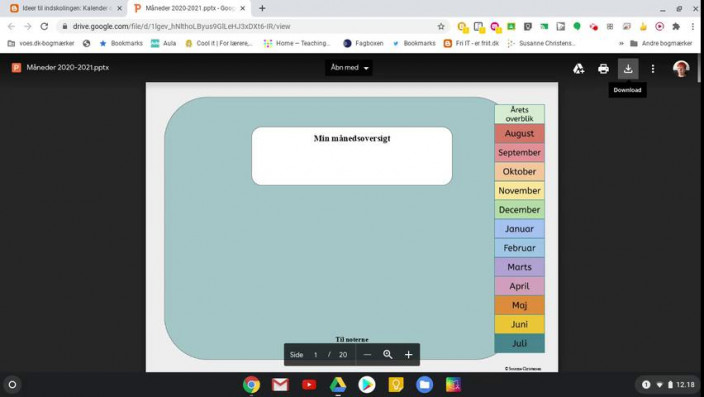Open the three-dot more actions menu
The image size is (704, 397).
tap(652, 69)
